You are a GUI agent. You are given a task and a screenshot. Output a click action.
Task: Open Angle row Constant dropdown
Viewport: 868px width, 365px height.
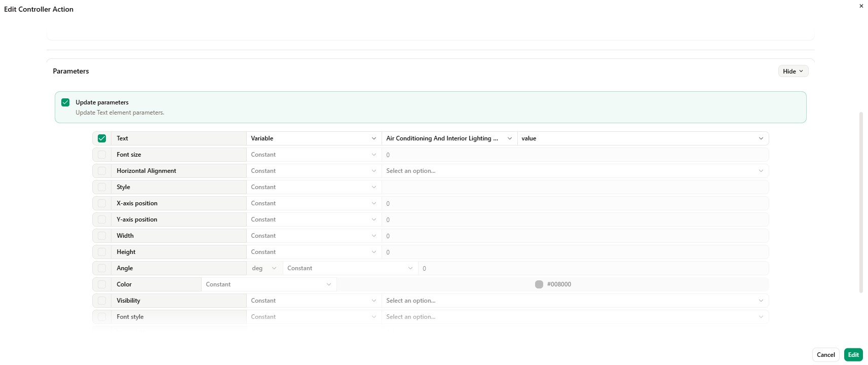(350, 268)
